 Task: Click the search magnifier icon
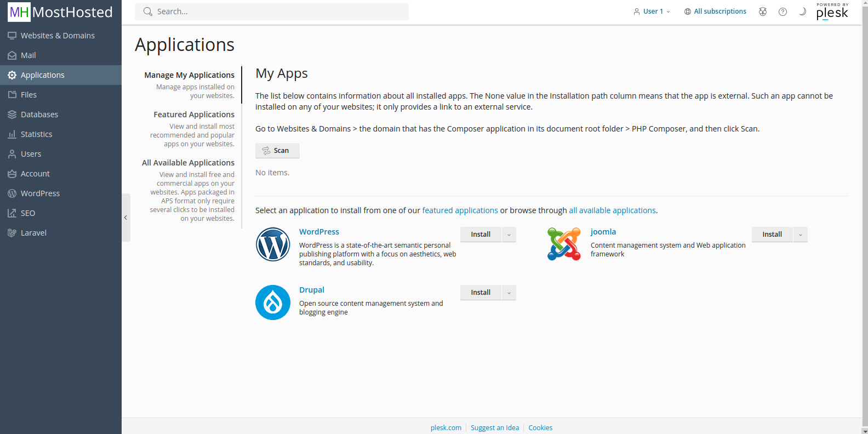click(147, 12)
